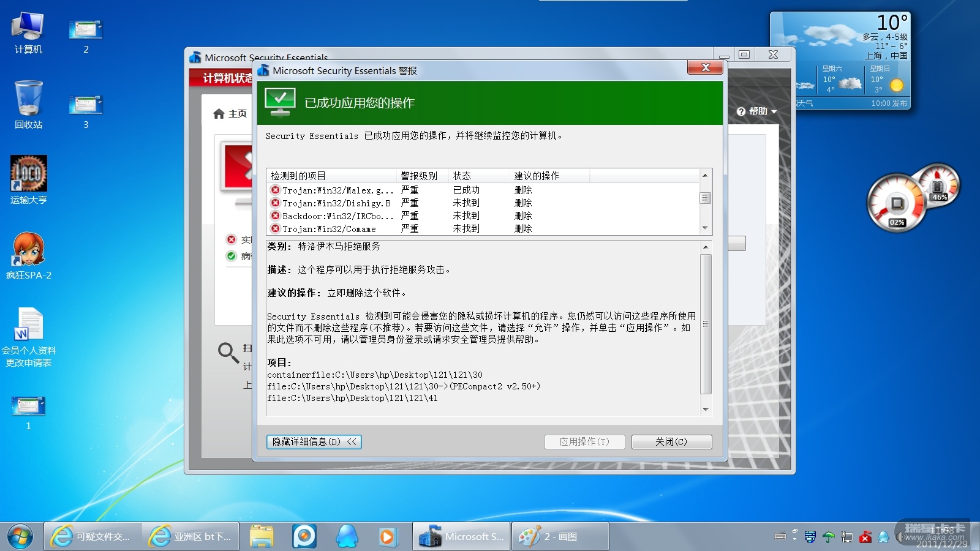Viewport: 980px width, 551px height.
Task: Click the 已成功 status cell
Action: (466, 190)
